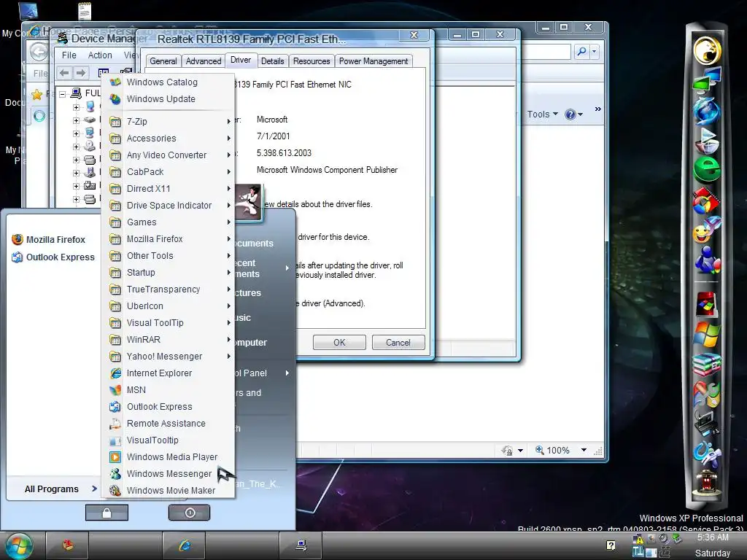
Task: Open the Action menu in Device Manager
Action: pyautogui.click(x=100, y=55)
